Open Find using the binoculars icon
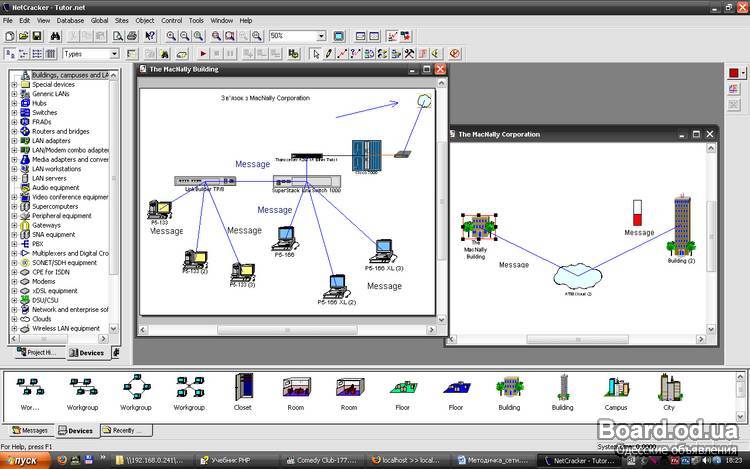The image size is (750, 469). (55, 36)
